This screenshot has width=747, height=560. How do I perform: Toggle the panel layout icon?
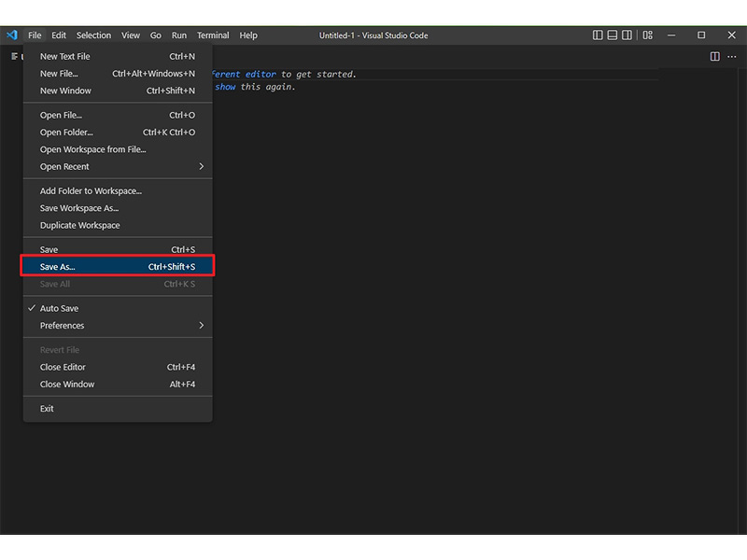(x=613, y=35)
